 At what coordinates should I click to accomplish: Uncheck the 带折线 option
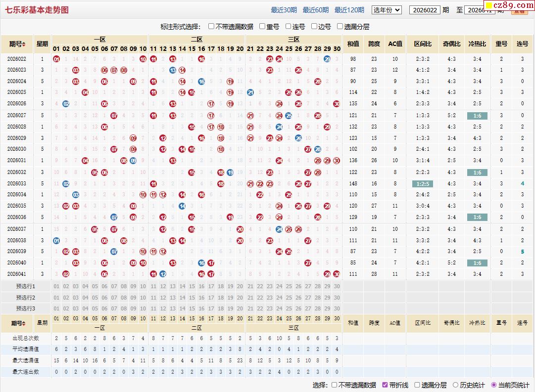(x=385, y=385)
